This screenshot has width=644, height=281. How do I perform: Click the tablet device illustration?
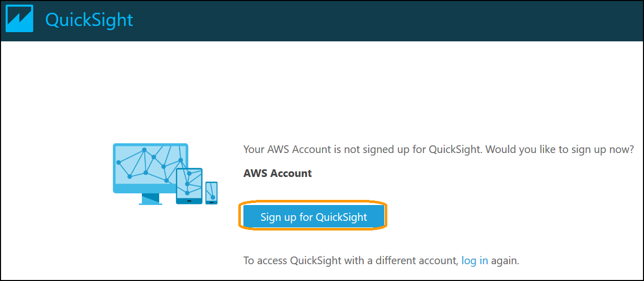coord(189,186)
